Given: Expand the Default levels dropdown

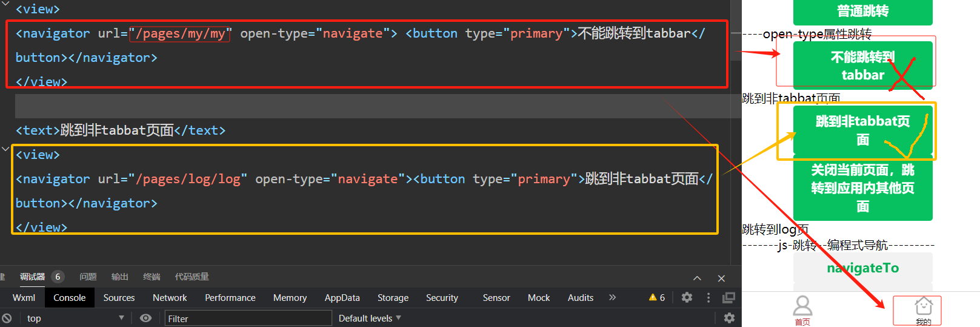Looking at the screenshot, I should pyautogui.click(x=370, y=318).
